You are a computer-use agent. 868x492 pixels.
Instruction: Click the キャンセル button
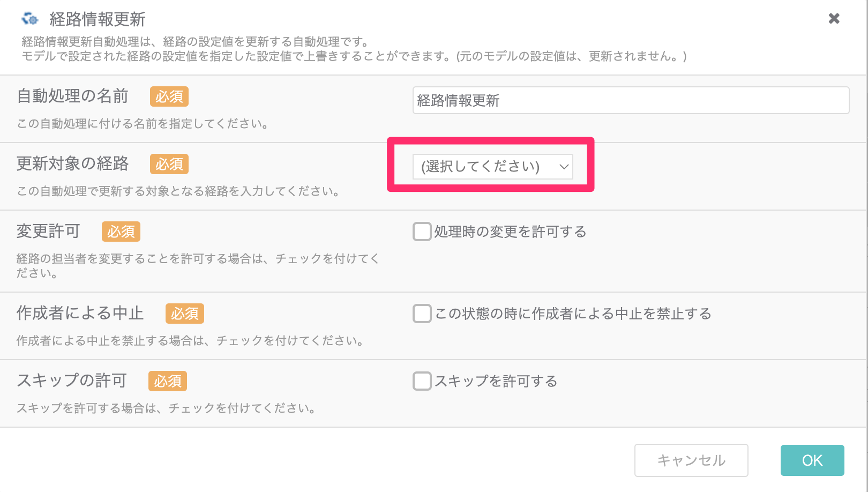point(691,460)
